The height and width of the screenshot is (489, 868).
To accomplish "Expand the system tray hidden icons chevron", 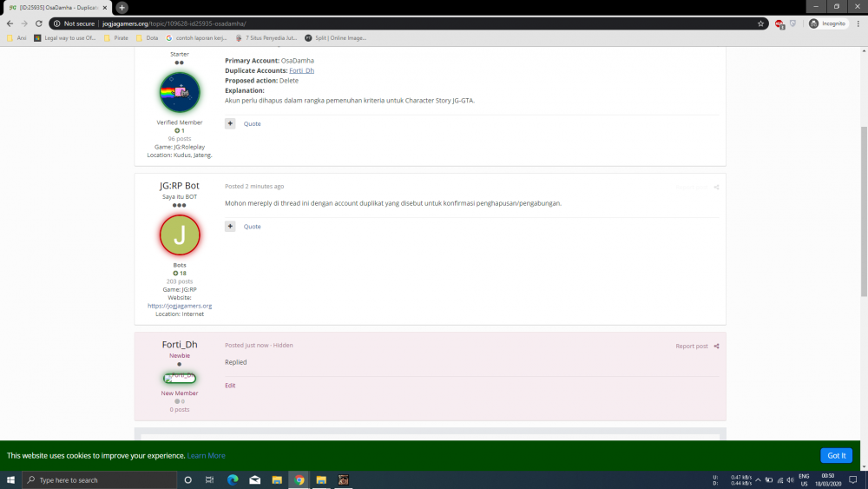I will point(758,480).
